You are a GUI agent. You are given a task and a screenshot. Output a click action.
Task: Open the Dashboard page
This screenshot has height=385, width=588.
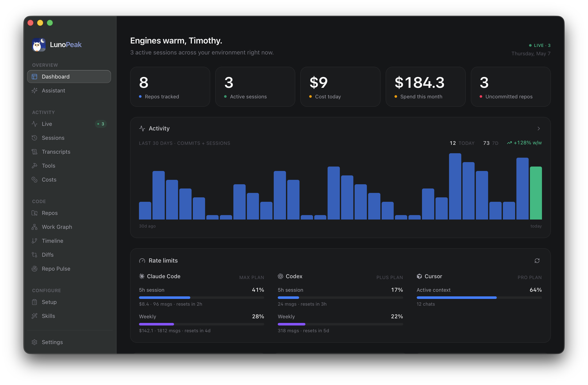tap(69, 77)
